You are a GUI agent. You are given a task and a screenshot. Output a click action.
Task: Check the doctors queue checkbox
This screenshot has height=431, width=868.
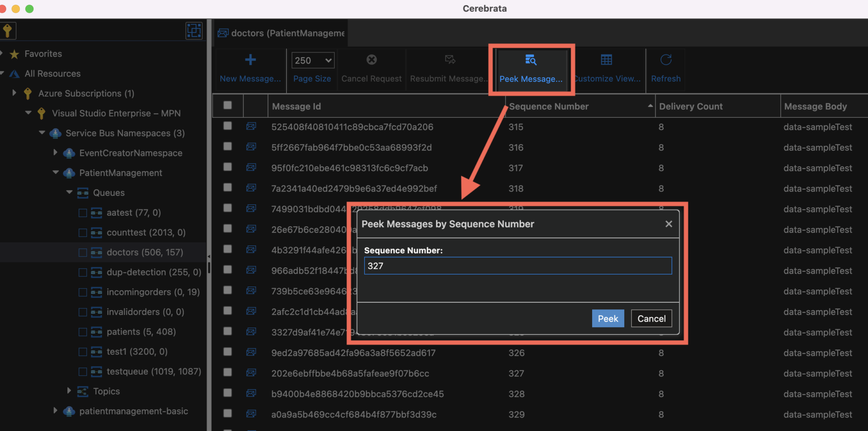tap(83, 252)
